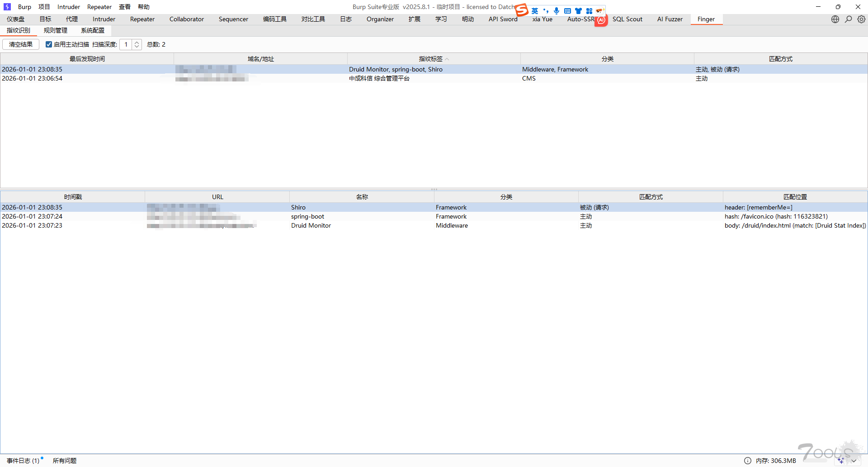The height and width of the screenshot is (467, 868).
Task: Click the Burp AI sparkle icon bottom right
Action: click(840, 461)
